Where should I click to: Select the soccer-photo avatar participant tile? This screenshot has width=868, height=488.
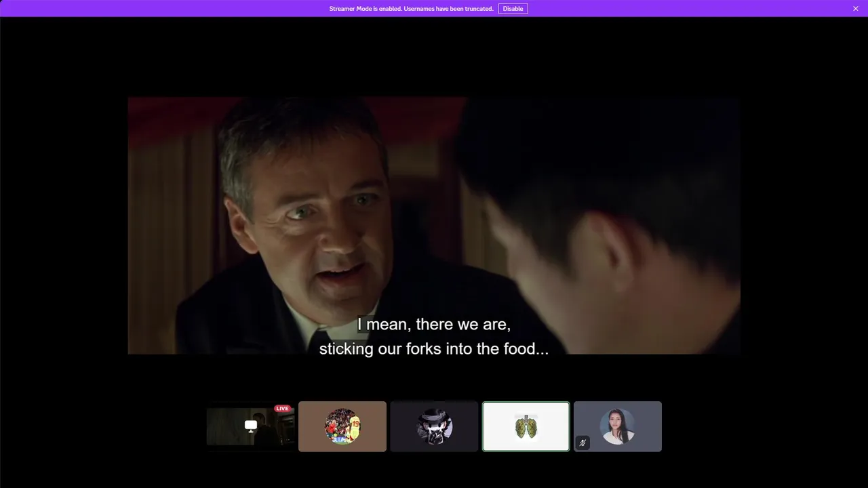[342, 426]
